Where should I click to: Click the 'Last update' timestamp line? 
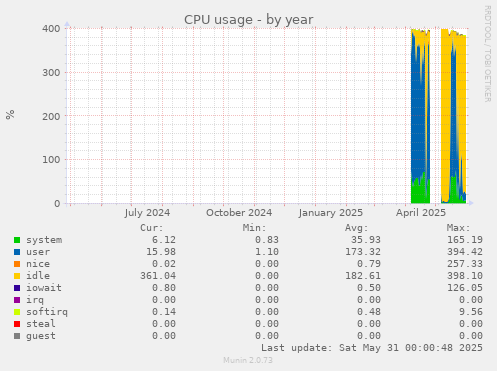click(x=372, y=348)
